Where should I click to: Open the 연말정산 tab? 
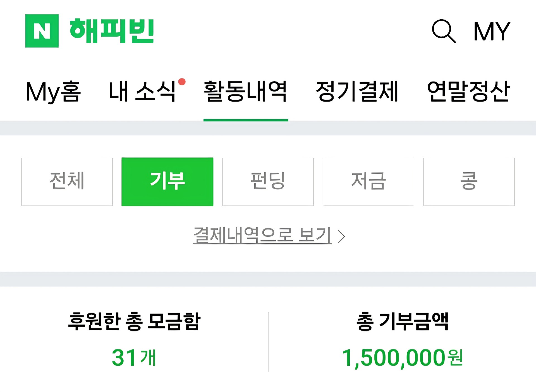tap(469, 92)
